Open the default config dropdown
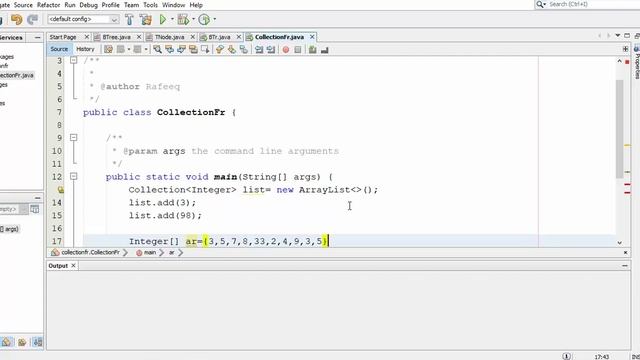This screenshot has height=360, width=640. [114, 19]
